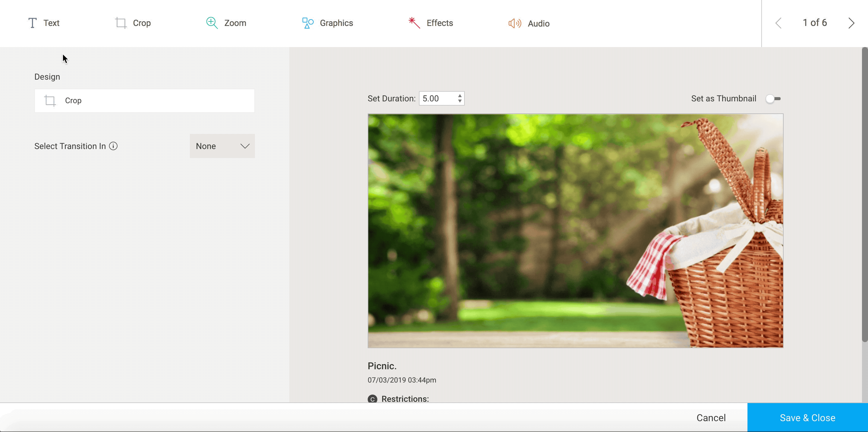
Task: Switch to the Graphics tab label
Action: 336,23
